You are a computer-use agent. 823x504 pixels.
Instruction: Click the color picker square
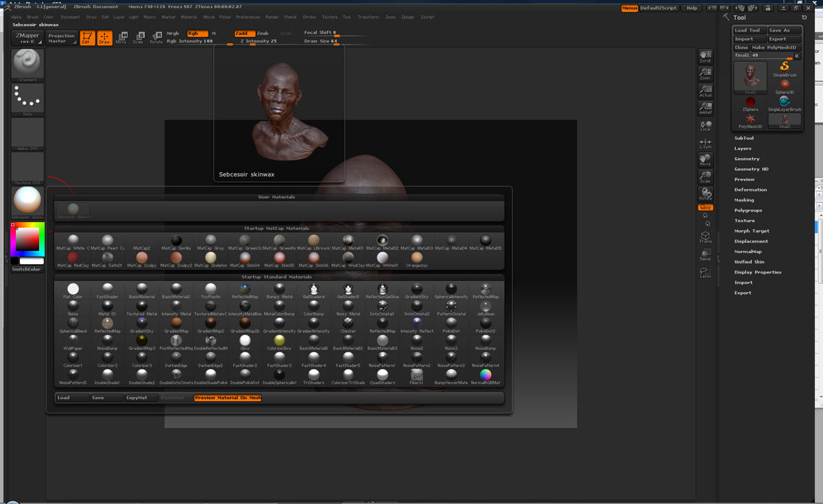[27, 239]
